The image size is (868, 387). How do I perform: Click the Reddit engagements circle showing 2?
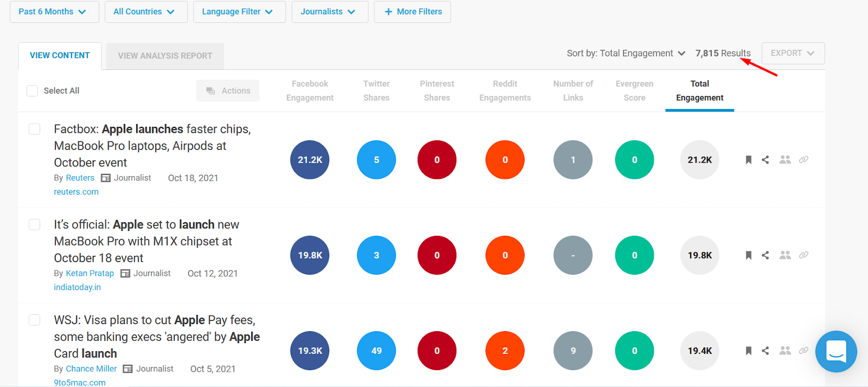coord(505,351)
